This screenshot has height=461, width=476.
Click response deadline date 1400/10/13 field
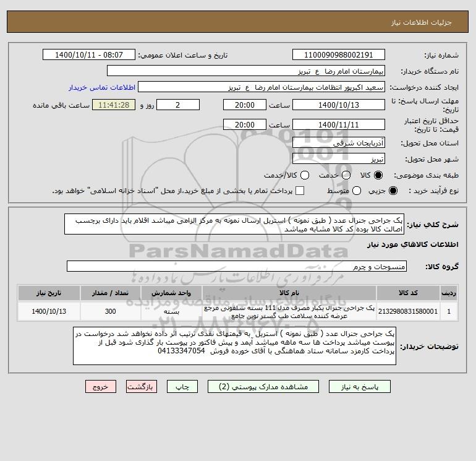[x=339, y=105]
